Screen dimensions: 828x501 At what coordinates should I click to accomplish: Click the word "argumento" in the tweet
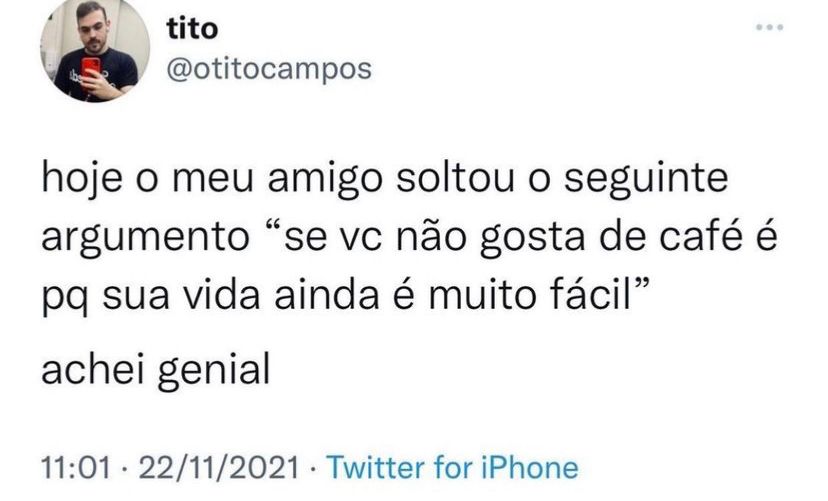[x=145, y=239]
